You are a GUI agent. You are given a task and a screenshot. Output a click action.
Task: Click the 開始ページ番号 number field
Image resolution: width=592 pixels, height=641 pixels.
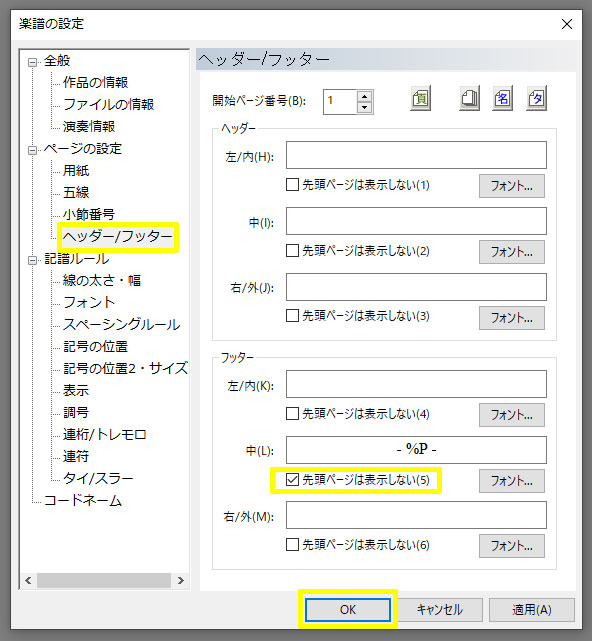pyautogui.click(x=340, y=102)
